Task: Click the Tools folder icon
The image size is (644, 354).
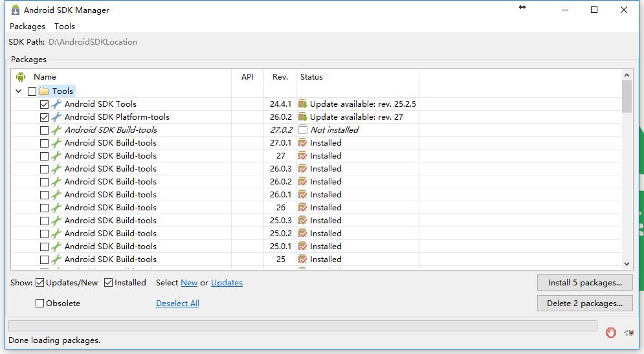Action: tap(45, 91)
